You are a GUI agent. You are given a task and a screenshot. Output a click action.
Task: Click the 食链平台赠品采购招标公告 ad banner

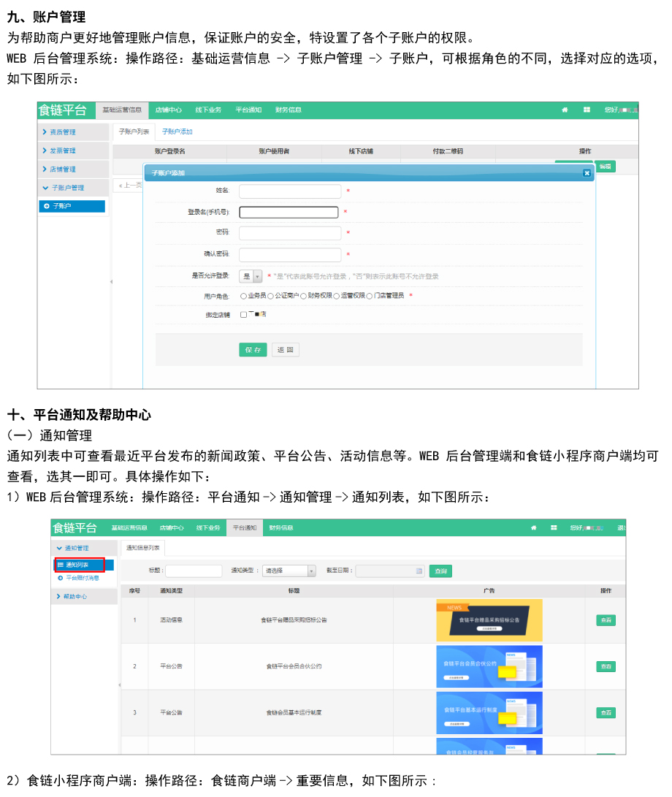489,620
